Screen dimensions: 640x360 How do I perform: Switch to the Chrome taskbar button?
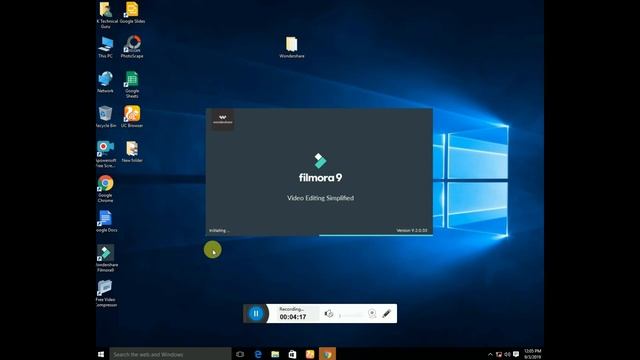coord(327,354)
